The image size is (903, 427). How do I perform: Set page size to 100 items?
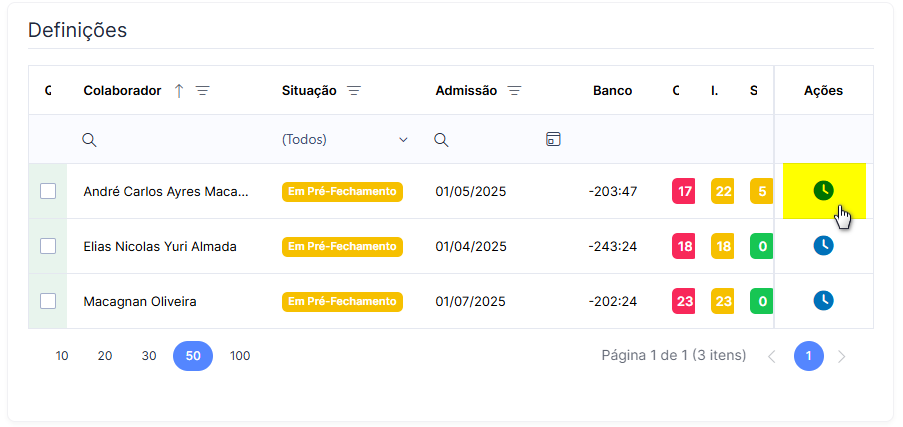(240, 356)
